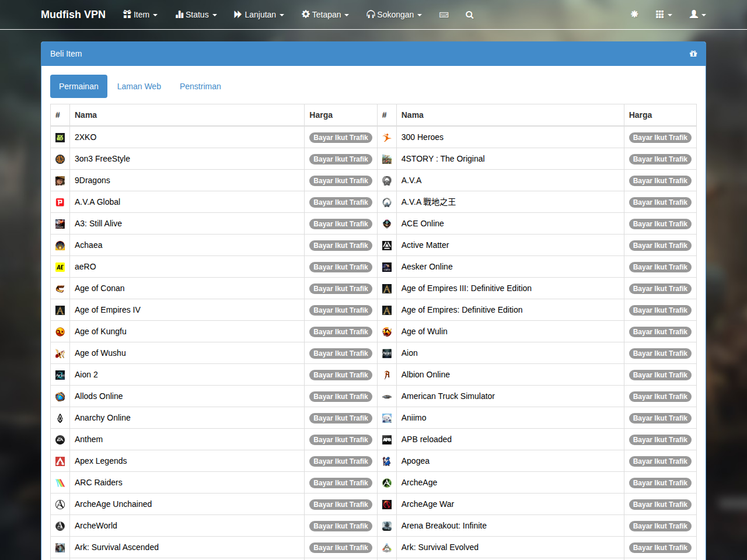Click the "Arena Breakout: Infinite" name
Viewport: 747px width, 560px height.
(x=444, y=526)
